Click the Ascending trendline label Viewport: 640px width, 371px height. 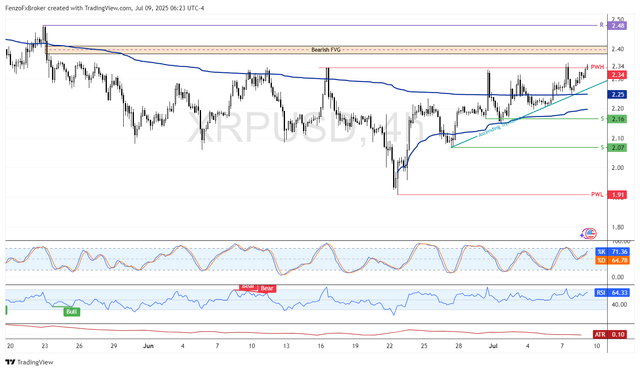(493, 129)
